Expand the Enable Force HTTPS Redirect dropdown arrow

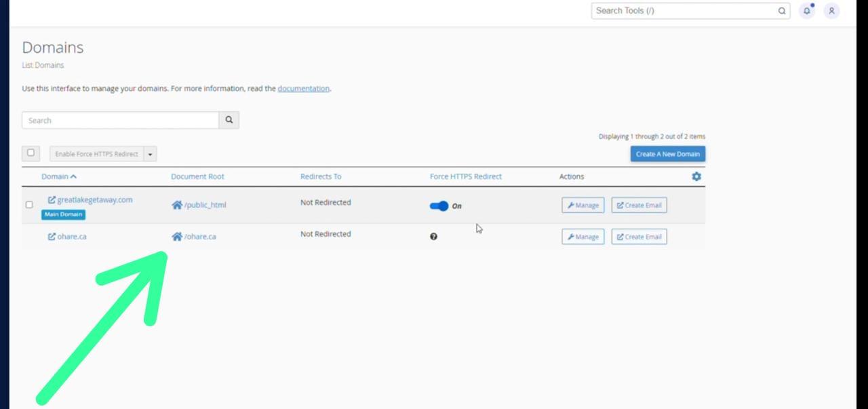[150, 154]
